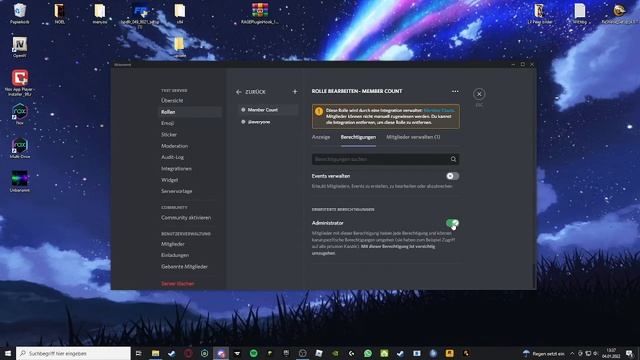
Task: Open the Audit-Log page
Action: click(190, 157)
